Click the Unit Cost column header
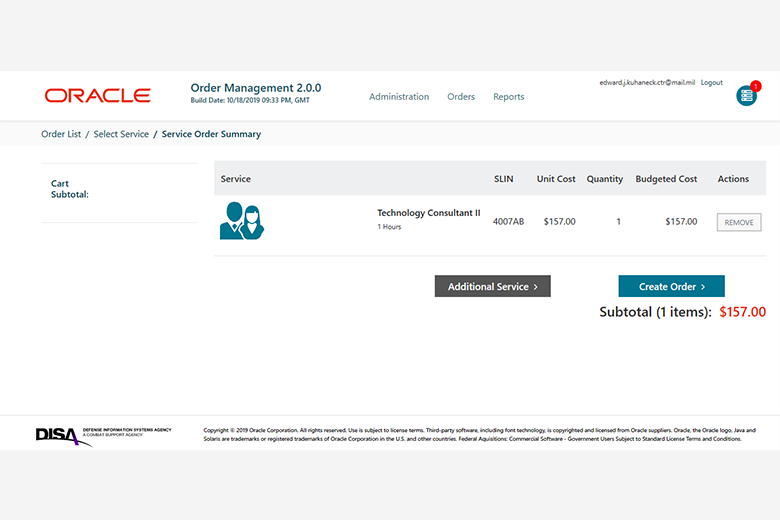The width and height of the screenshot is (780, 520). 556,179
